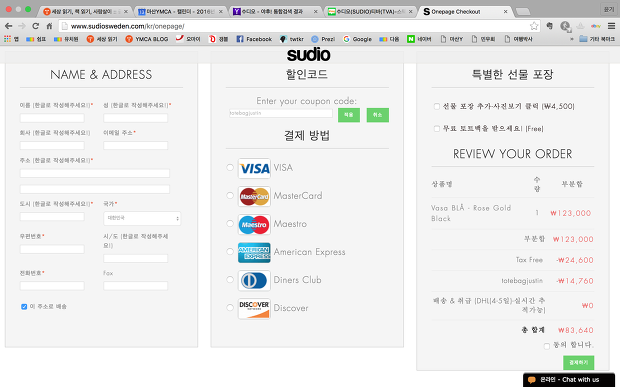Click the profile button at the window's top right
620x387 pixels.
point(609,9)
